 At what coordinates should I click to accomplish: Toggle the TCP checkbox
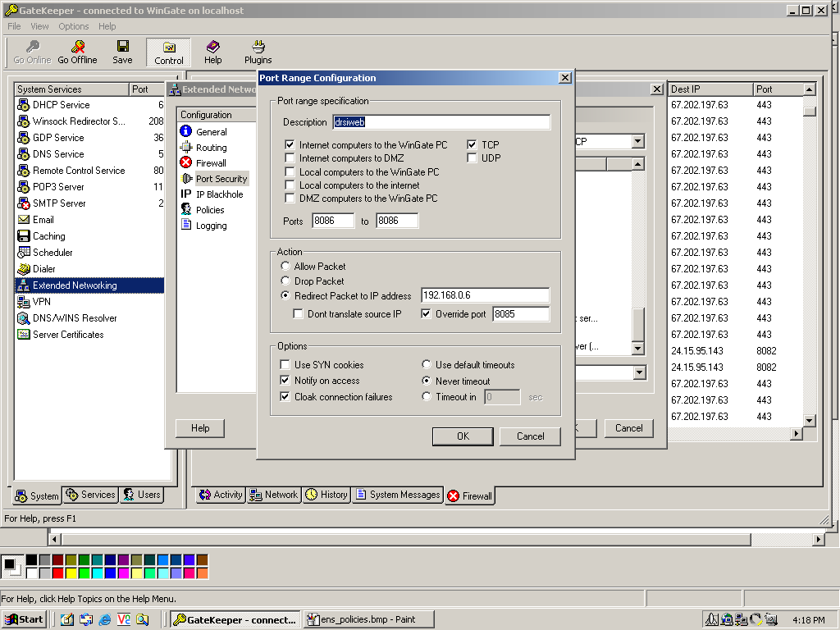472,144
